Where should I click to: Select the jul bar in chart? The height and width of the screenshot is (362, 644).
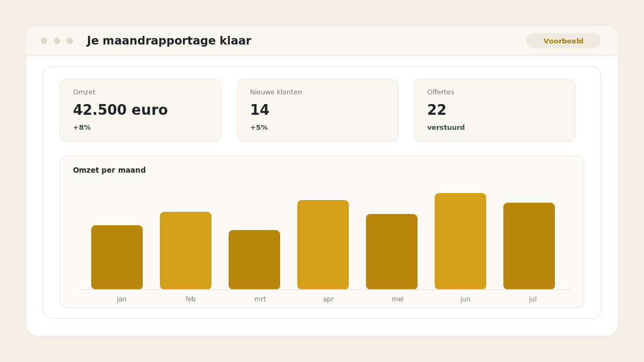pyautogui.click(x=529, y=246)
